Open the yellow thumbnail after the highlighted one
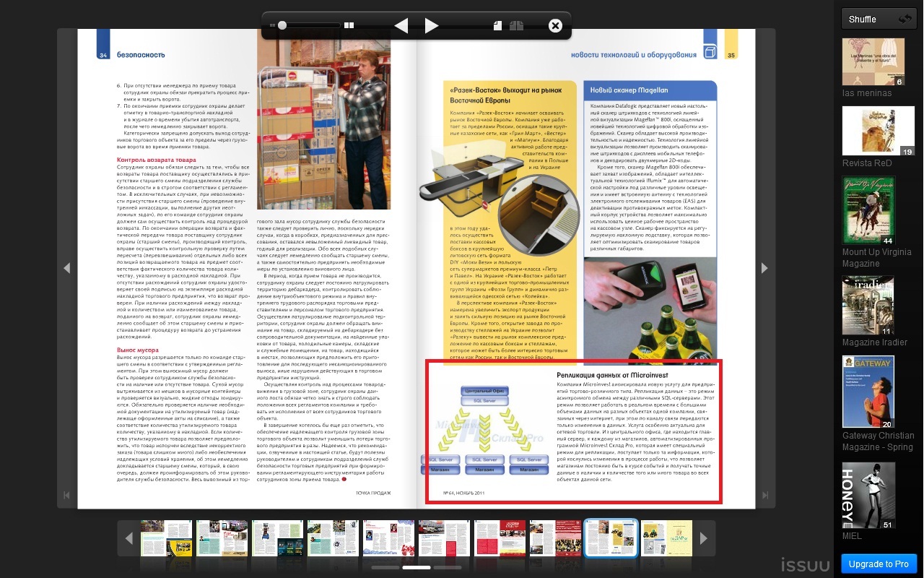Image resolution: width=924 pixels, height=578 pixels. (666, 538)
